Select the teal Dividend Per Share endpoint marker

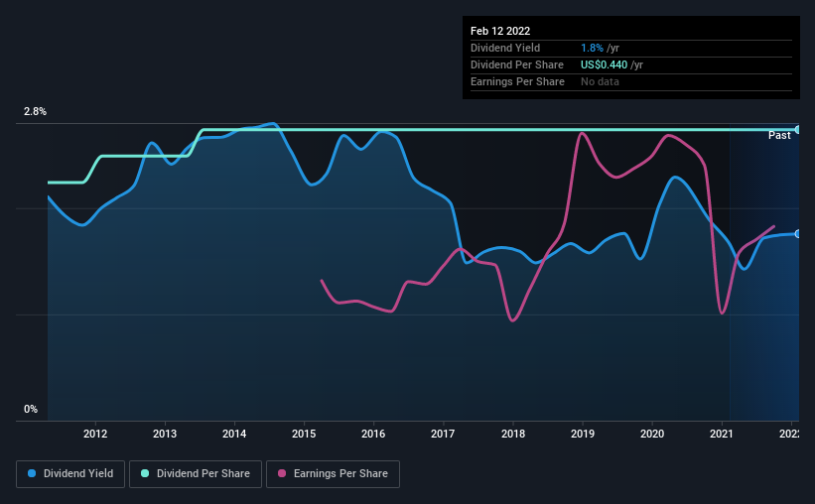coord(798,130)
